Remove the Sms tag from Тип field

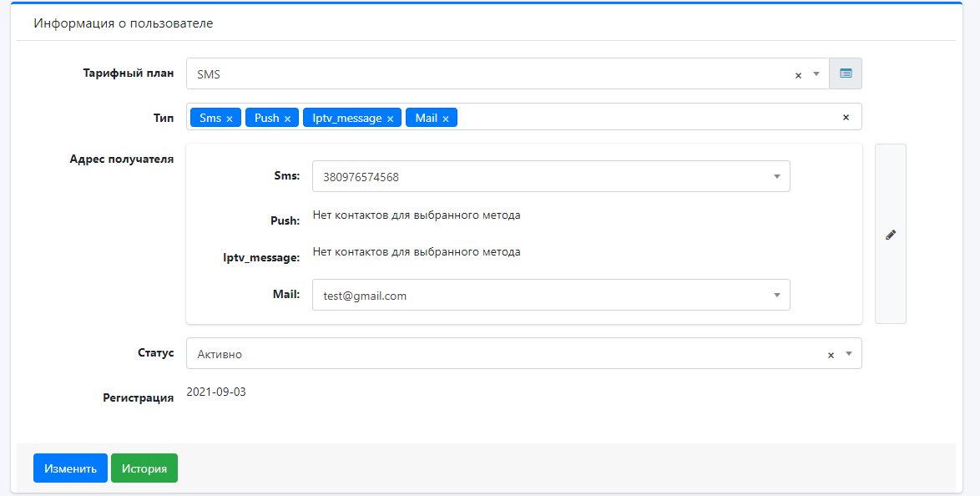tap(230, 119)
